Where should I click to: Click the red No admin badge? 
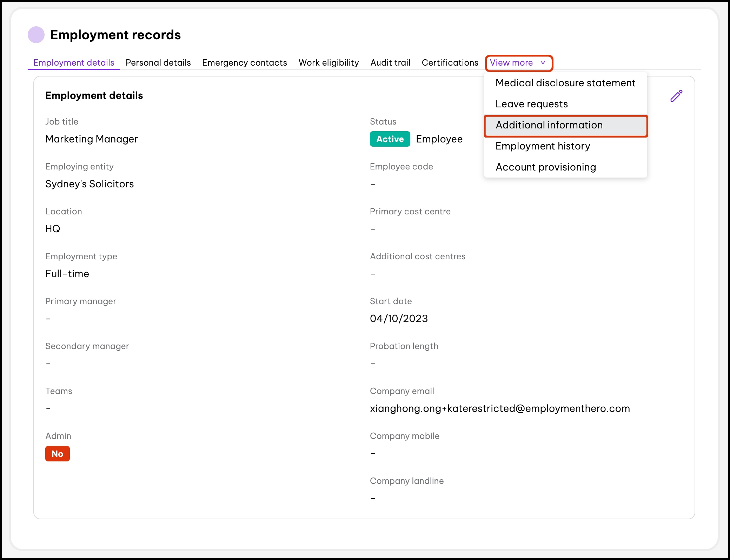point(58,454)
